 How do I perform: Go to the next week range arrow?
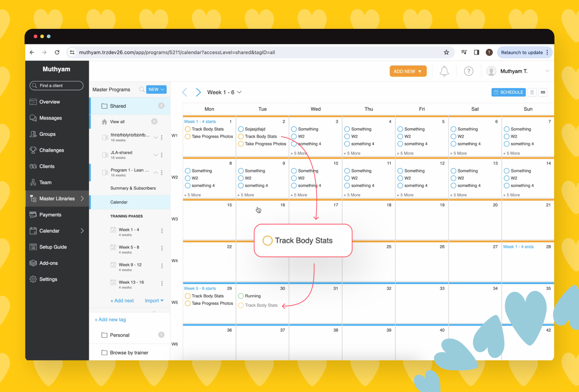(198, 92)
